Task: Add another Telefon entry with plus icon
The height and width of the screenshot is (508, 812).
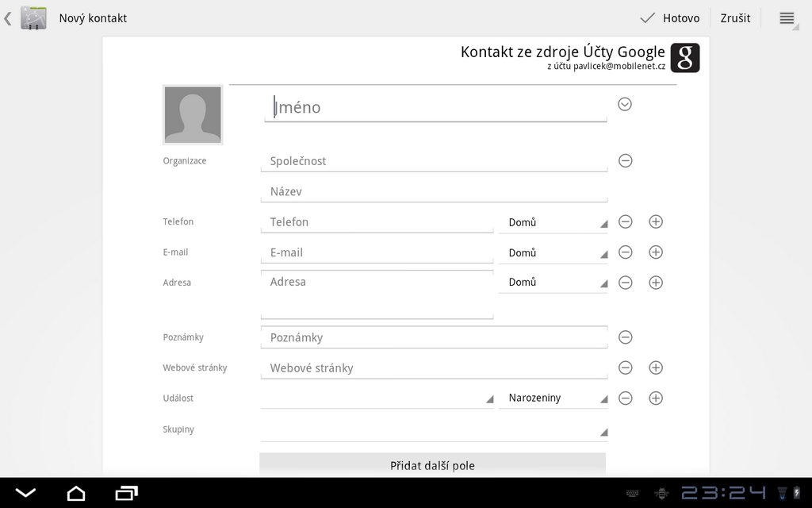Action: (656, 222)
